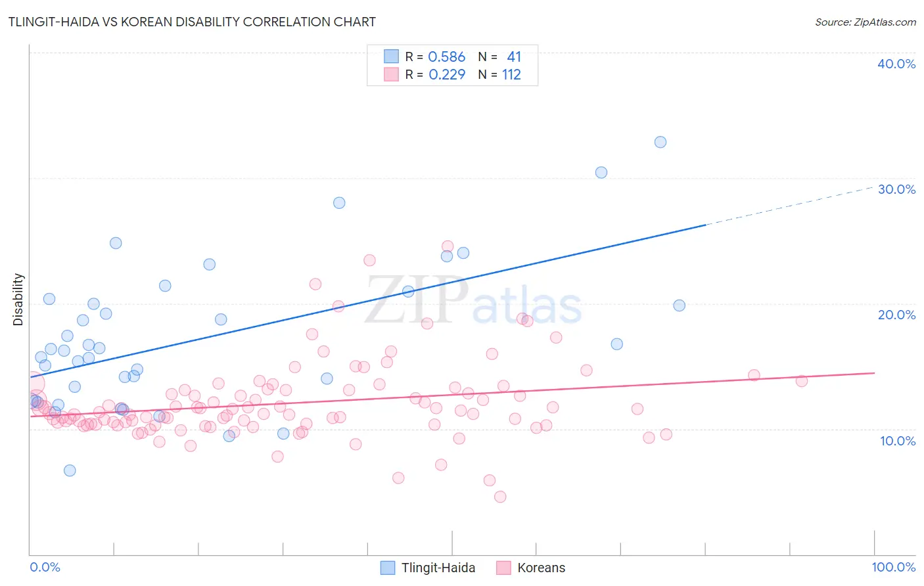Viewport: 924px width, 586px height.
Task: Click the blue data point near 30.5%
Action: 601,172
